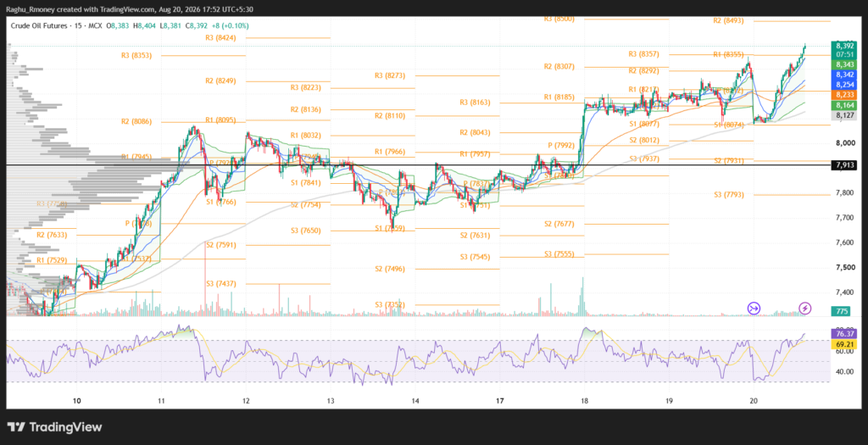The width and height of the screenshot is (868, 445).
Task: Click the purple lightning bolt event icon
Action: pos(805,308)
